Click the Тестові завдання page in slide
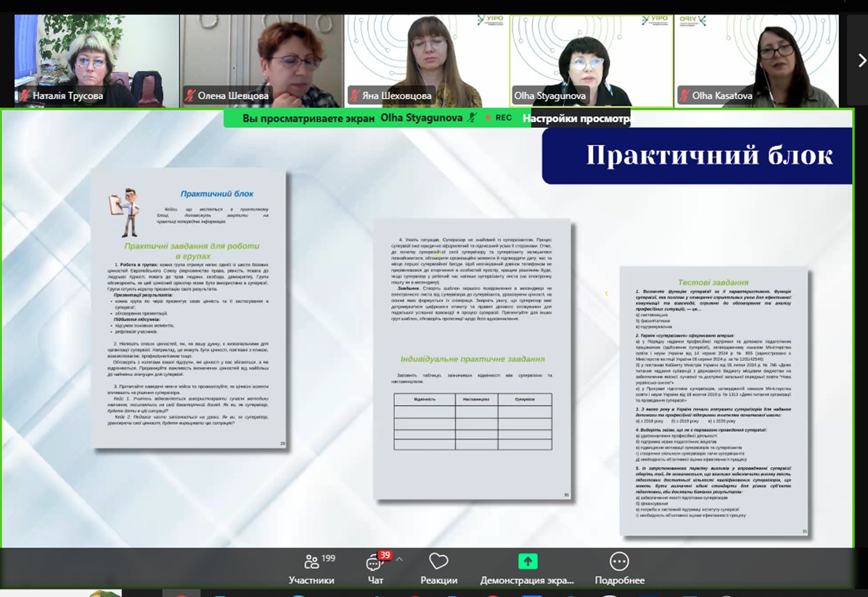The image size is (868, 597). 713,402
